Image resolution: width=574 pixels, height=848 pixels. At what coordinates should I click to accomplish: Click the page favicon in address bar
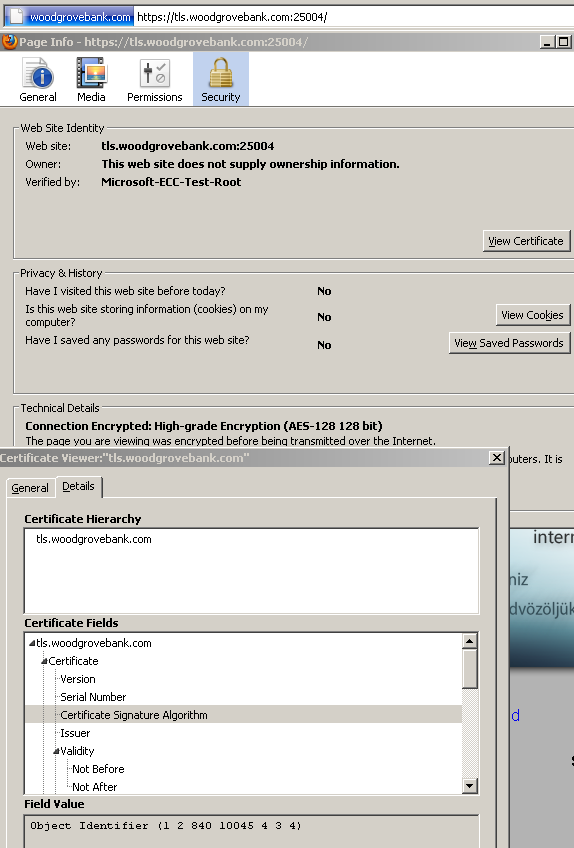point(17,17)
